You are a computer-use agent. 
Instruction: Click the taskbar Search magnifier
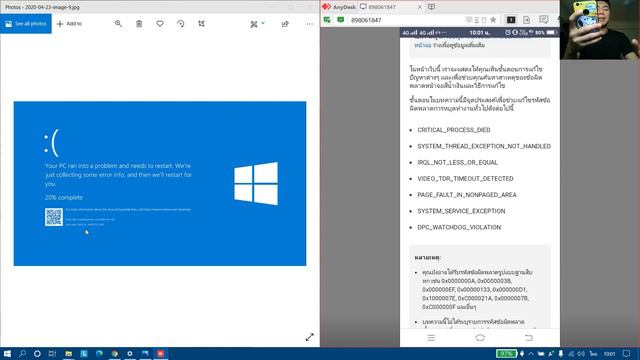pyautogui.click(x=22, y=353)
